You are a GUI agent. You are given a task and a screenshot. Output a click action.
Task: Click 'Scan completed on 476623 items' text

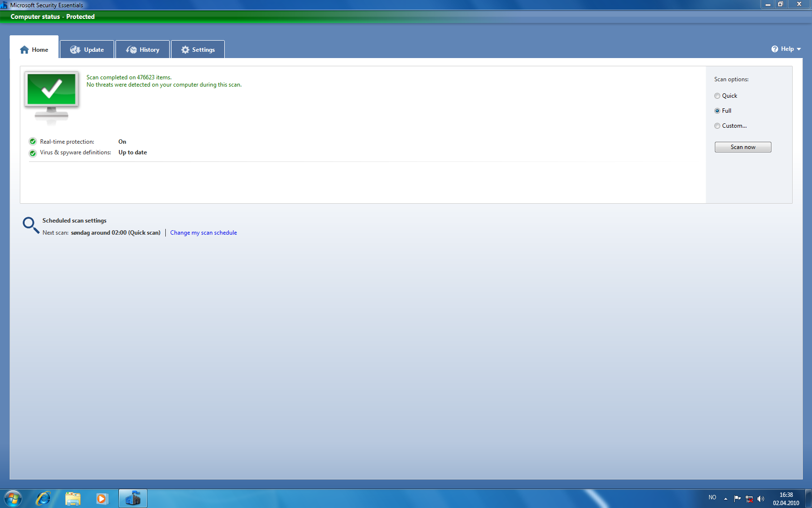point(129,77)
